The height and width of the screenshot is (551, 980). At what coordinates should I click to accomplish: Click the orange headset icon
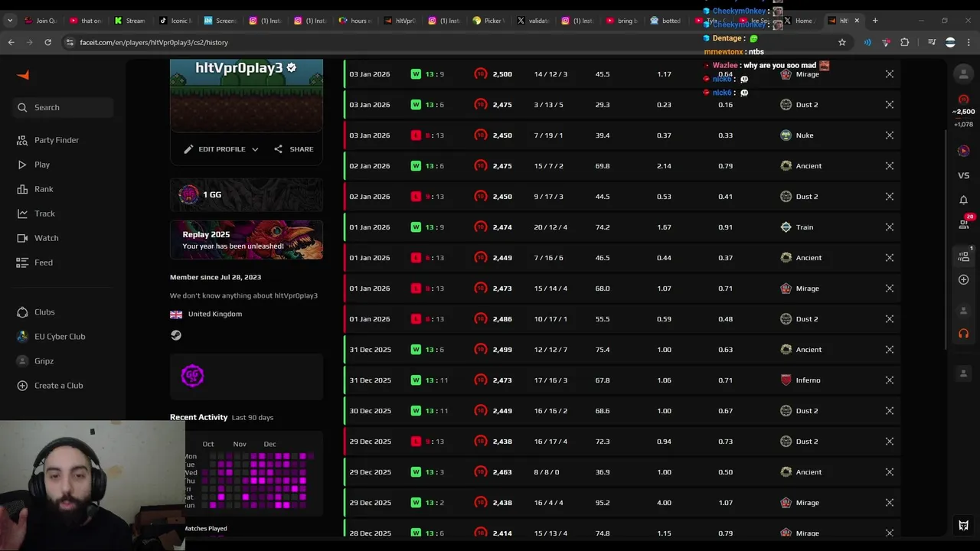click(x=963, y=334)
